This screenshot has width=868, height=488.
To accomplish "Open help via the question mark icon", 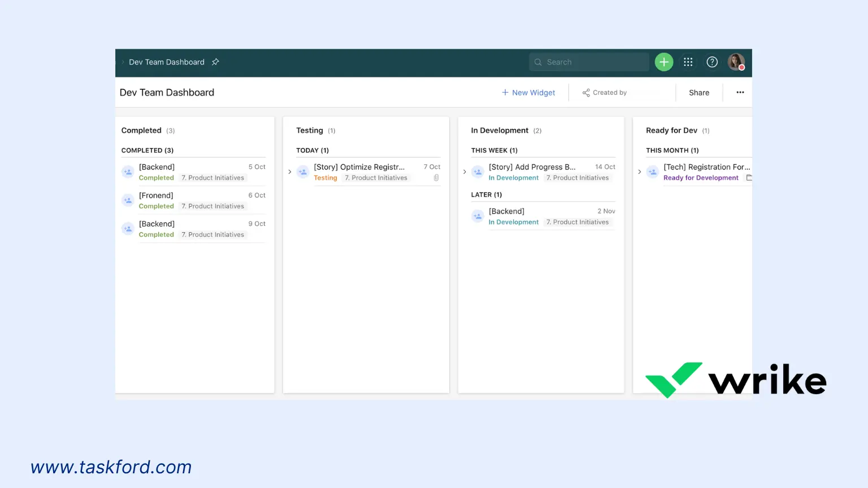I will (711, 62).
